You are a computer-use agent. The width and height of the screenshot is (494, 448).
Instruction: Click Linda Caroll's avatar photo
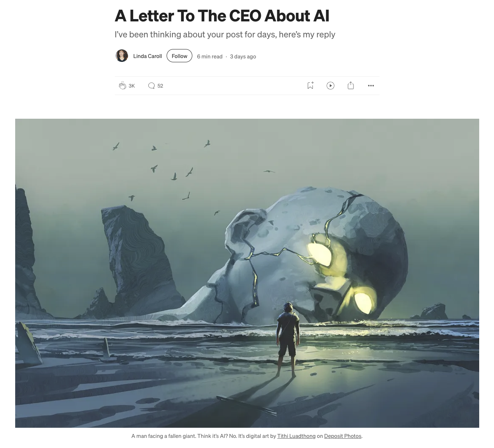click(122, 56)
